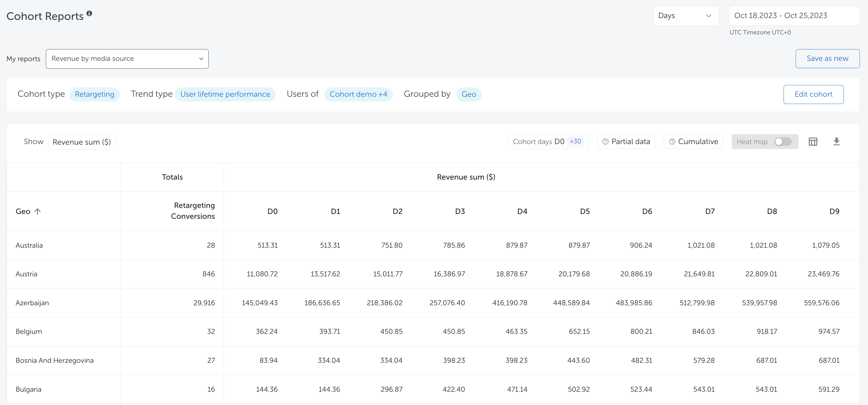Click the Geo grouped-by chip
868x405 pixels.
pos(468,94)
